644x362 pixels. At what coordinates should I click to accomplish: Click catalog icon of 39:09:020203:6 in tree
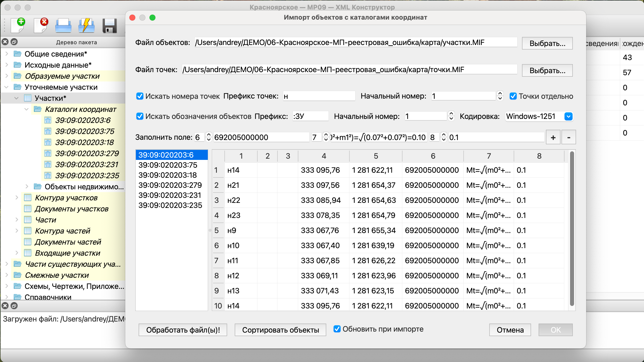pos(48,120)
